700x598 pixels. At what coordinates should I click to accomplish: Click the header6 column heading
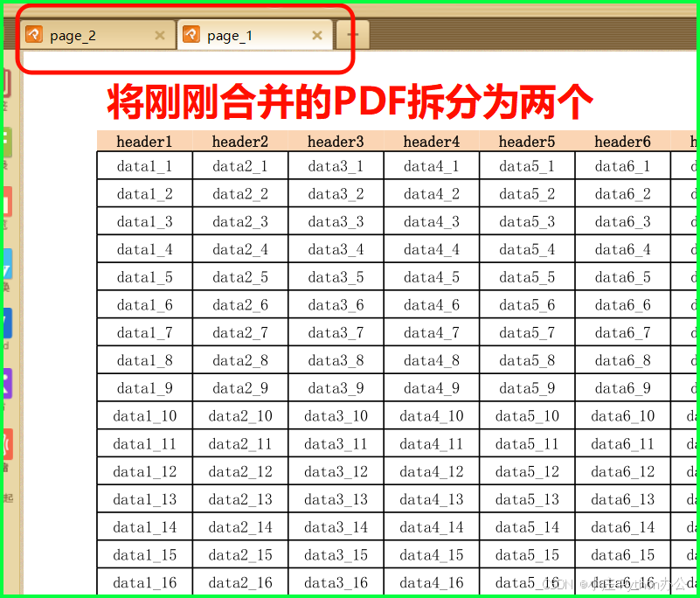pos(622,142)
